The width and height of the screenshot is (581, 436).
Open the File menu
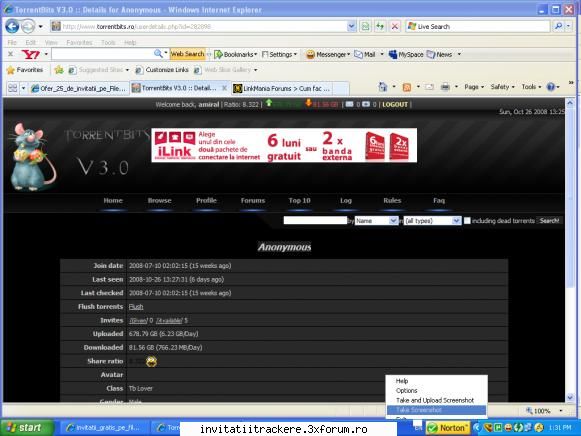[12, 42]
